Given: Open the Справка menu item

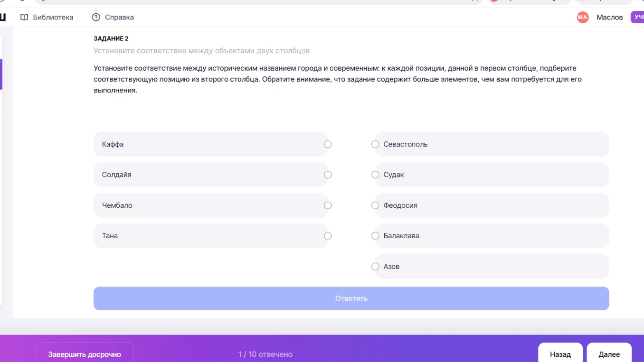Looking at the screenshot, I should (113, 17).
